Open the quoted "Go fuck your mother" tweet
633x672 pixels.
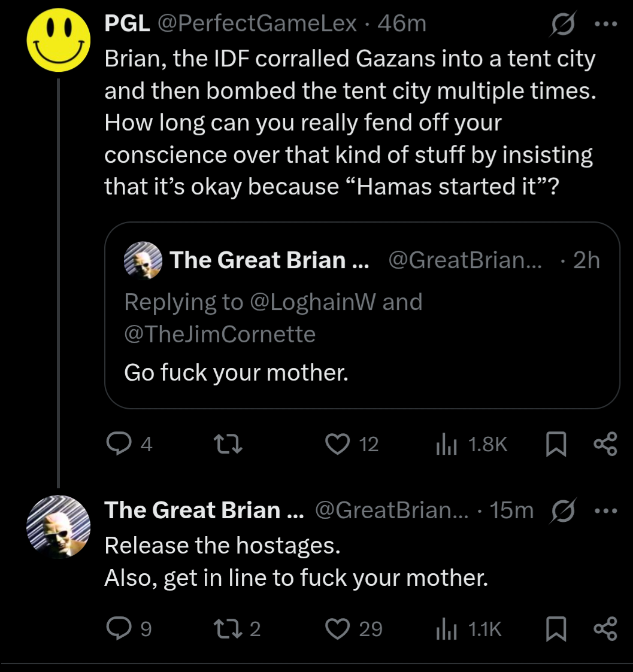(x=362, y=372)
